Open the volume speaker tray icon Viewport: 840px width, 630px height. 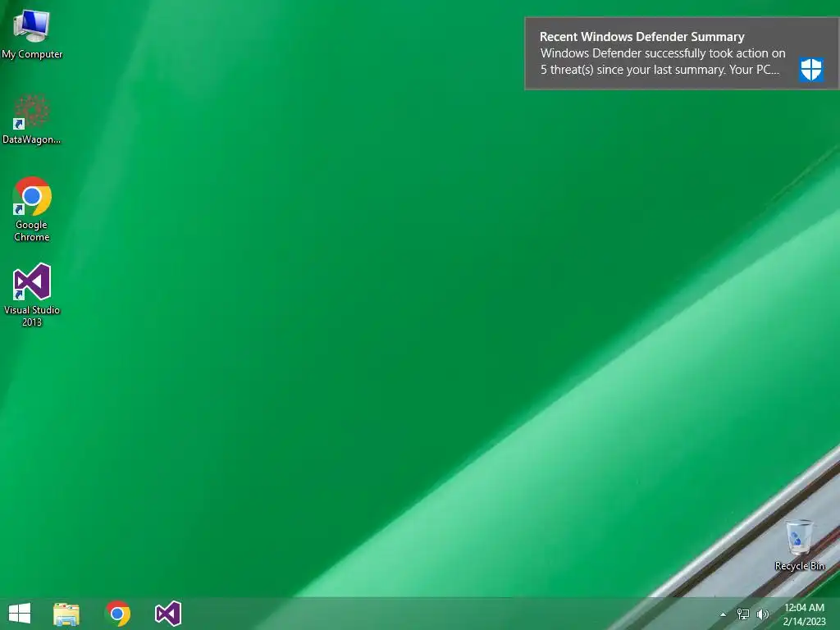click(x=762, y=614)
